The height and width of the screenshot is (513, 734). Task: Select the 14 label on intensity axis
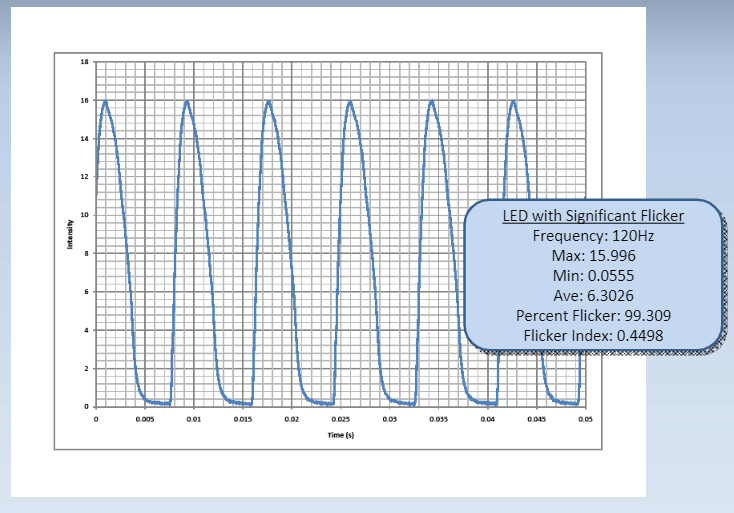tap(84, 139)
